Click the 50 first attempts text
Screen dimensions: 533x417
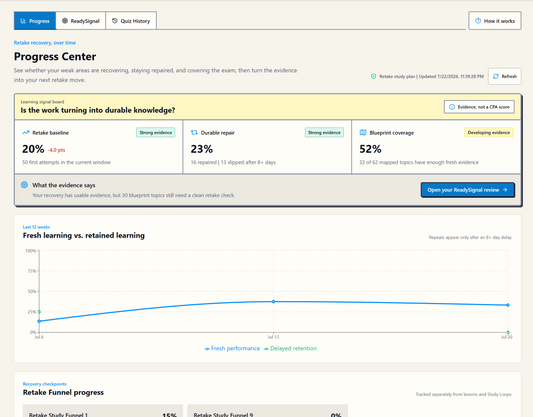pyautogui.click(x=66, y=162)
